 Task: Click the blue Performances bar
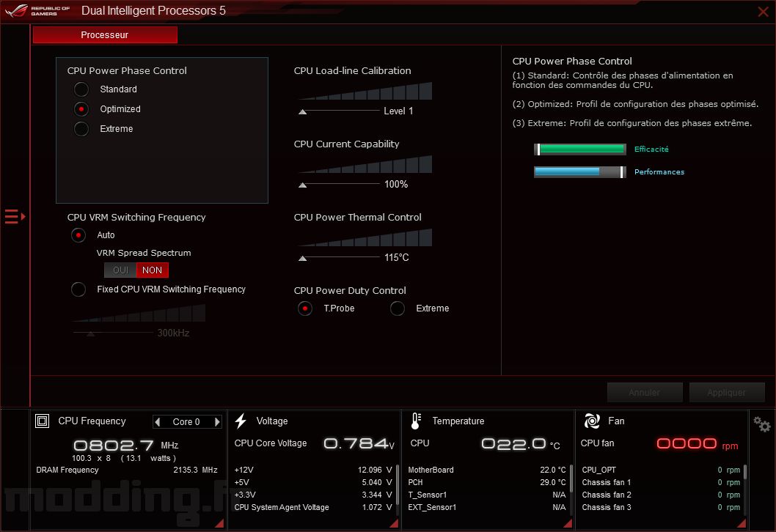[580, 172]
